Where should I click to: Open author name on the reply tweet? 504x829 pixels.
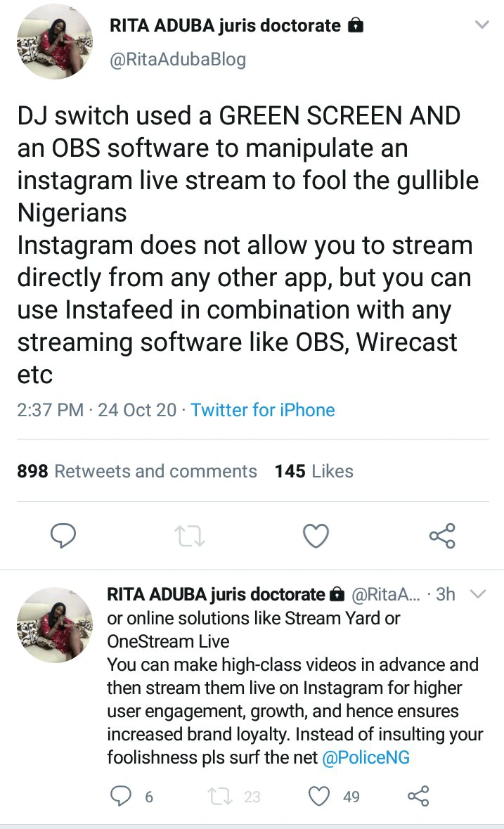216,594
